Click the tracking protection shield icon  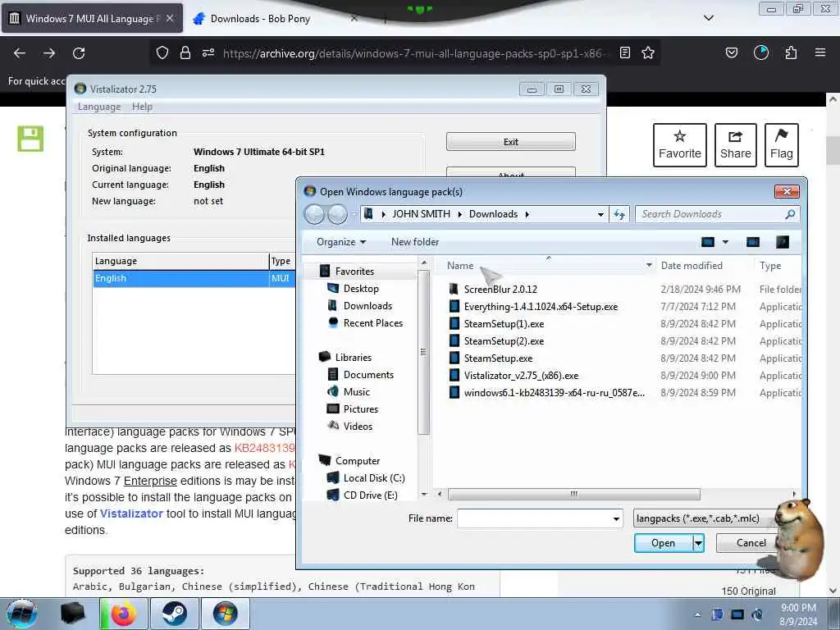pos(162,52)
